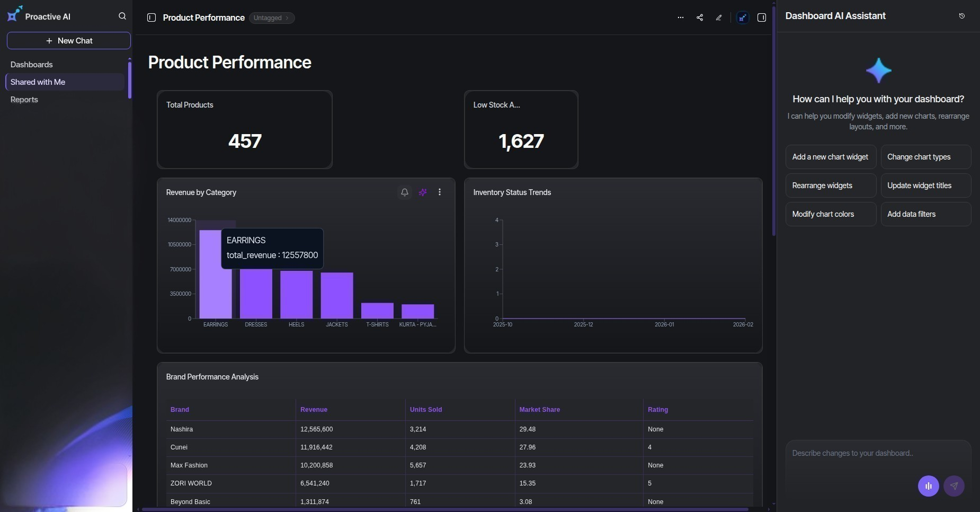980x512 pixels.
Task: Select the Cunei brand cell
Action: pos(231,447)
